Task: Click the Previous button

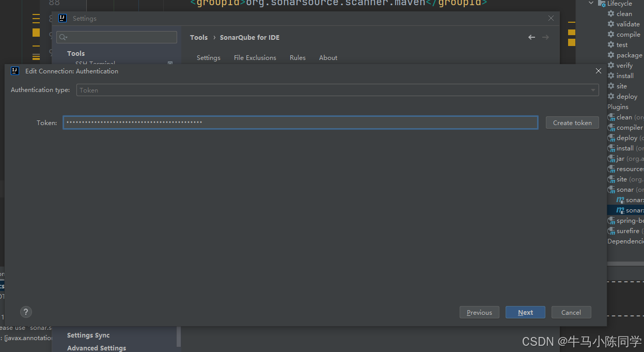Action: click(x=479, y=312)
